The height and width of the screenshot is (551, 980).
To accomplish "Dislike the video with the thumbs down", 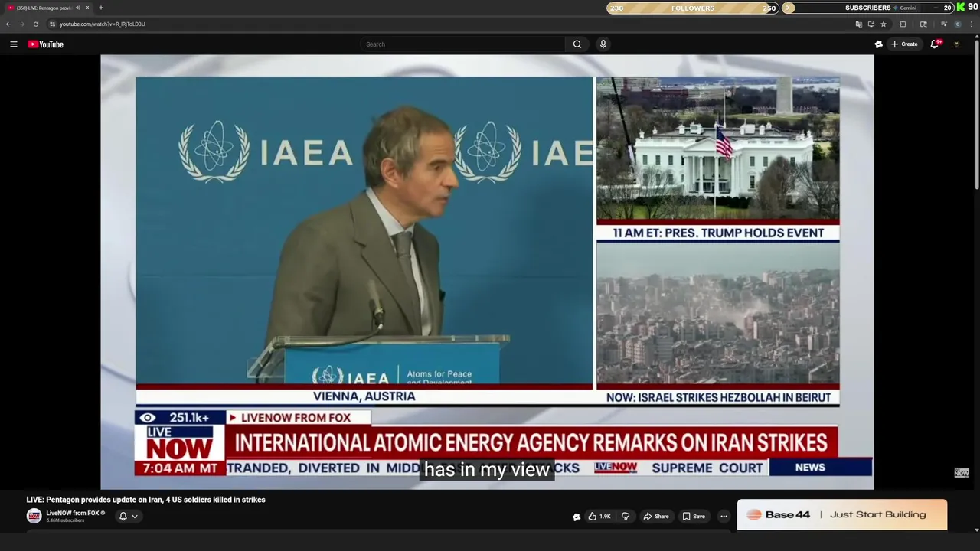I will click(x=625, y=517).
